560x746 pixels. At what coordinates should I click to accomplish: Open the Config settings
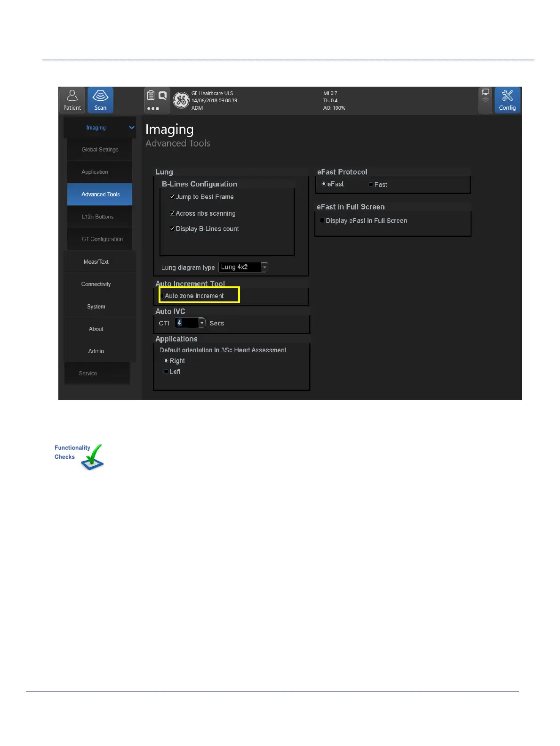(x=507, y=100)
